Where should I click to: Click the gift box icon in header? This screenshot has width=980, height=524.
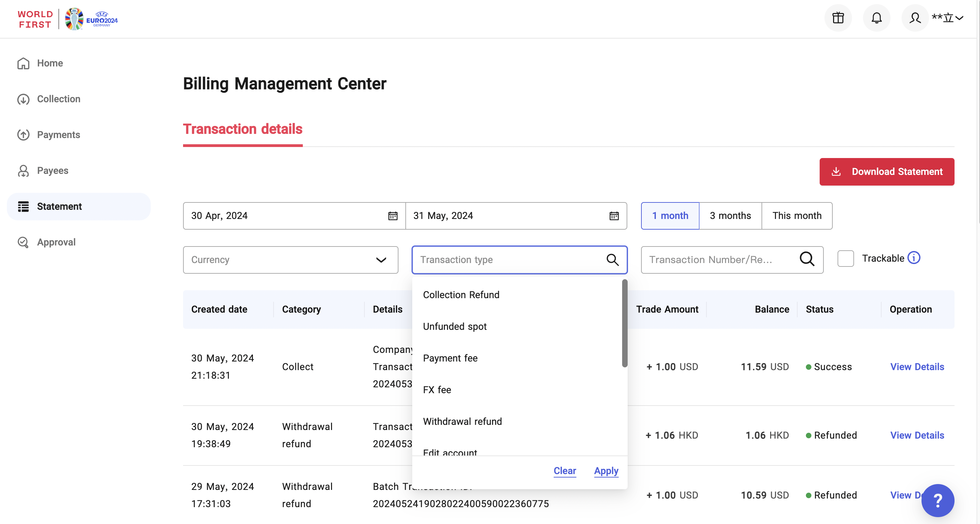click(x=838, y=18)
